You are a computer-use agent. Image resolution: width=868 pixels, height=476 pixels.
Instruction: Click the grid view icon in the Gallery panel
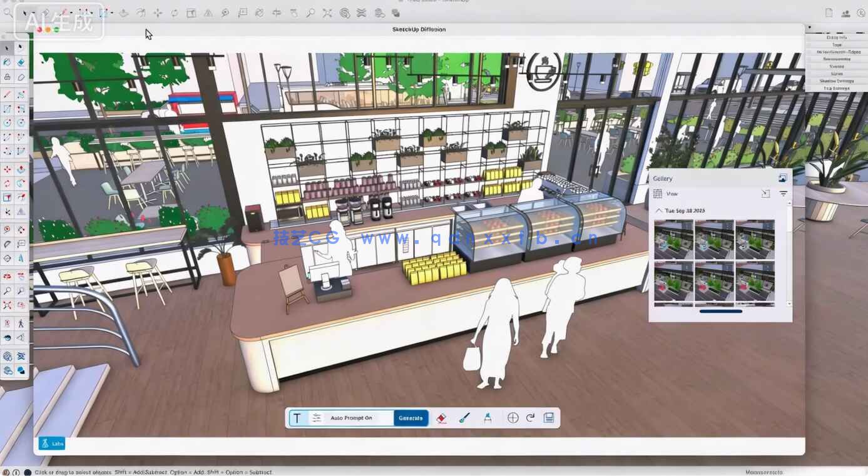[657, 193]
